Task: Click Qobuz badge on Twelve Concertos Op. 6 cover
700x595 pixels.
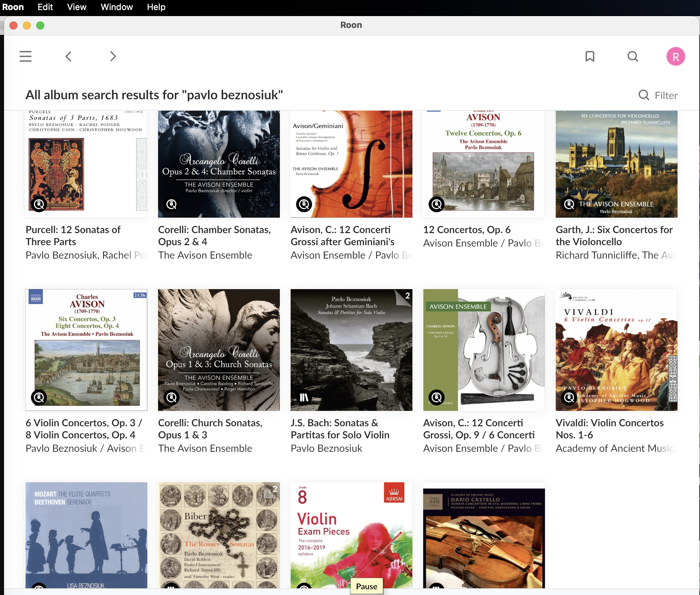Action: click(437, 204)
